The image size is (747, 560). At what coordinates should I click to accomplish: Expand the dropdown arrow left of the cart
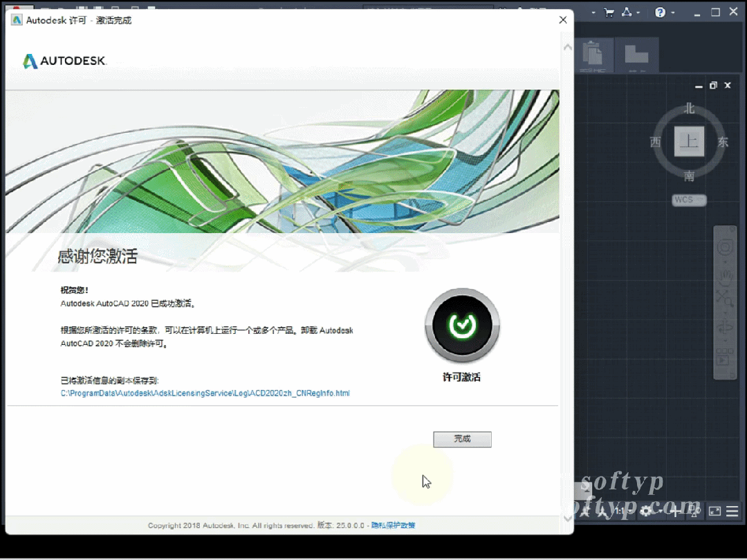(x=593, y=13)
